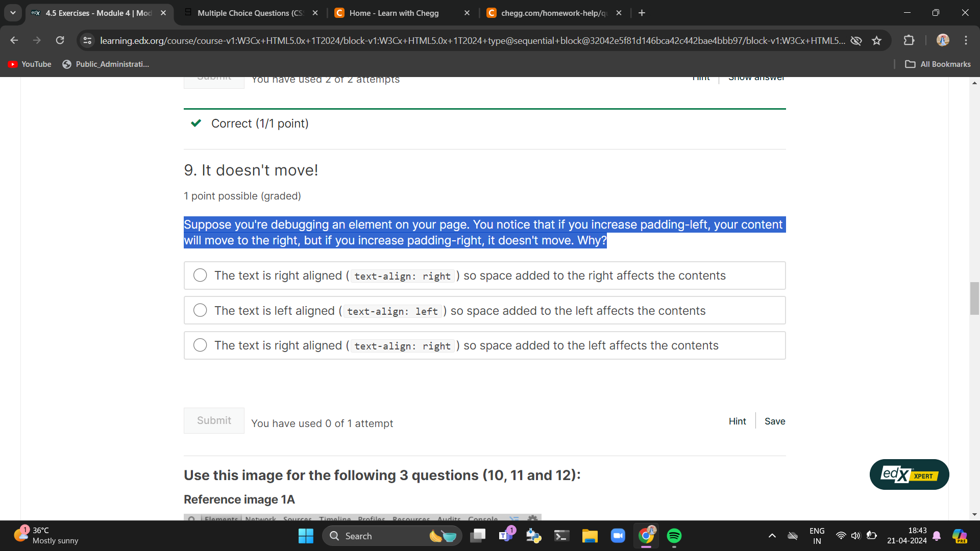The width and height of the screenshot is (980, 551).
Task: Click the Hint button for question 9
Action: click(x=737, y=421)
